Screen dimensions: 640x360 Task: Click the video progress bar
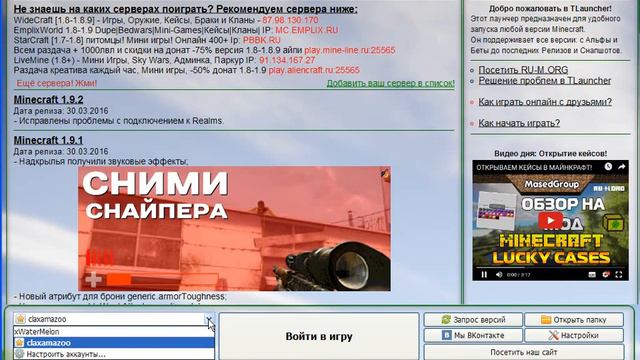[550, 268]
